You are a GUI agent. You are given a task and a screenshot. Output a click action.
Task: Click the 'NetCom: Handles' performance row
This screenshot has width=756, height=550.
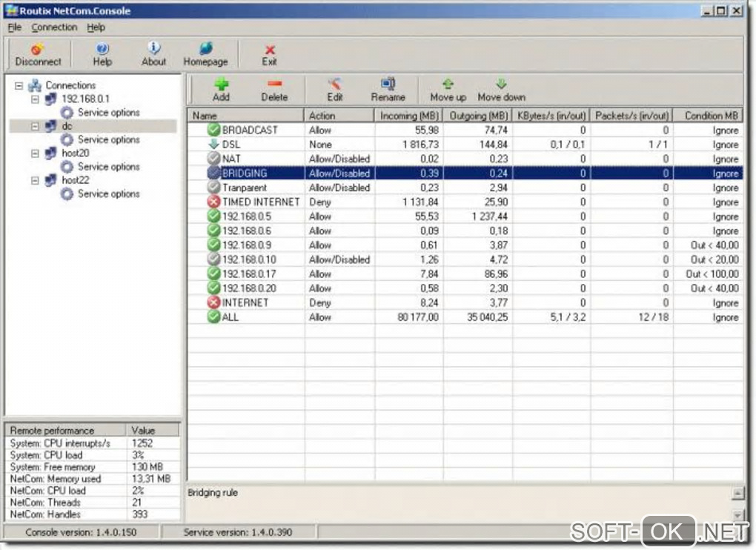click(x=92, y=514)
